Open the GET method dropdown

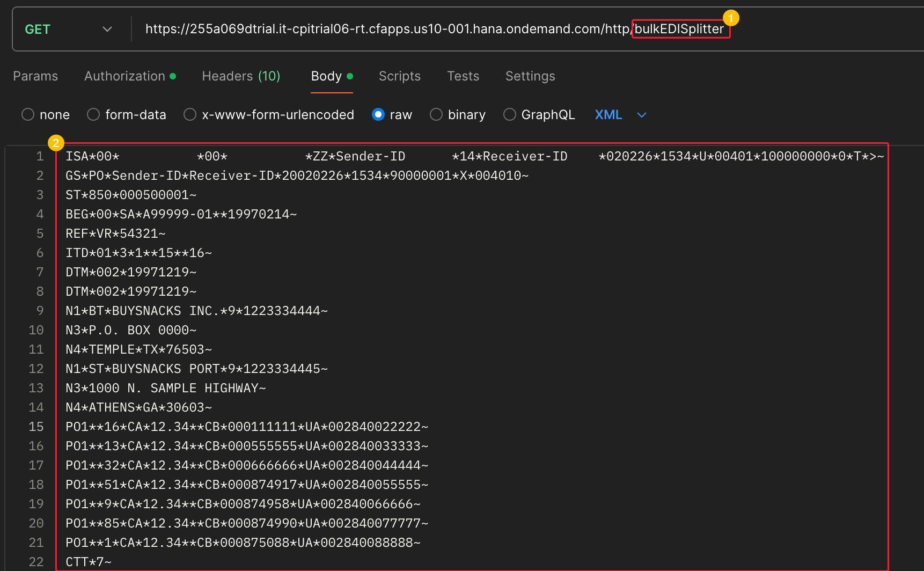(x=69, y=30)
